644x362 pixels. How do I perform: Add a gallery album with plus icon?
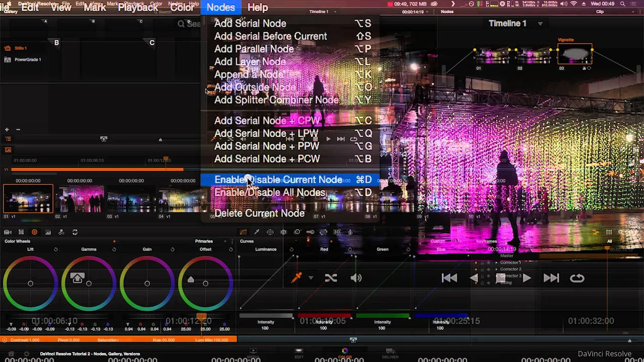point(7,130)
